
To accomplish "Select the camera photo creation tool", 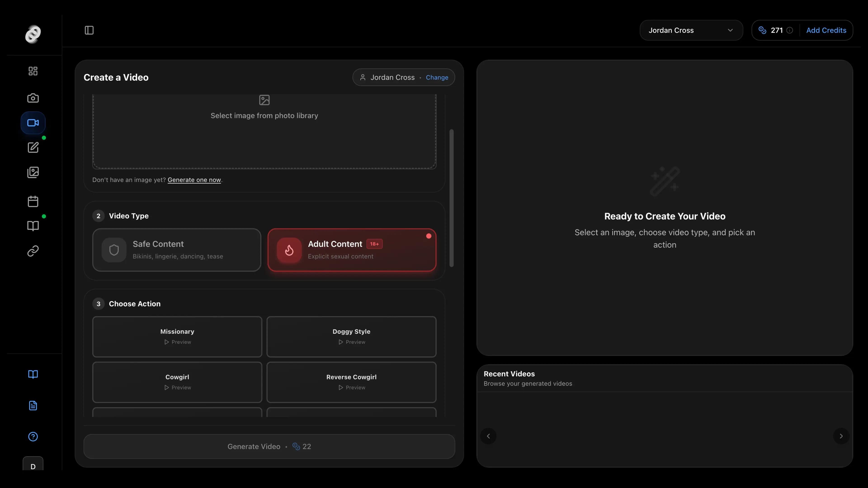I will pos(33,98).
